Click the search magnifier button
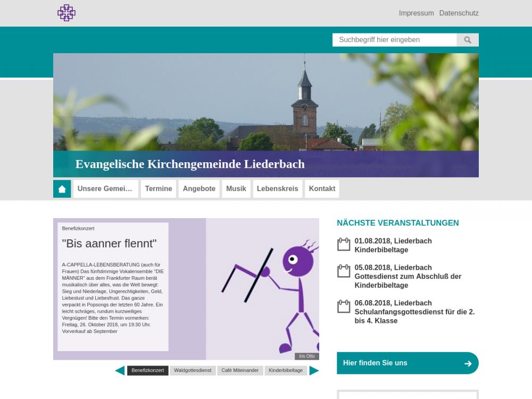Image resolution: width=532 pixels, height=399 pixels. (468, 40)
